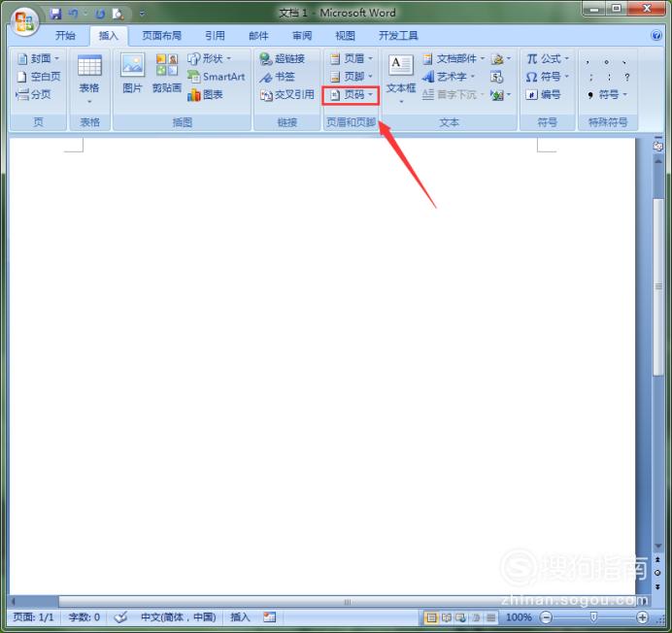Open the 引用 ribbon tab
The width and height of the screenshot is (672, 633).
215,36
